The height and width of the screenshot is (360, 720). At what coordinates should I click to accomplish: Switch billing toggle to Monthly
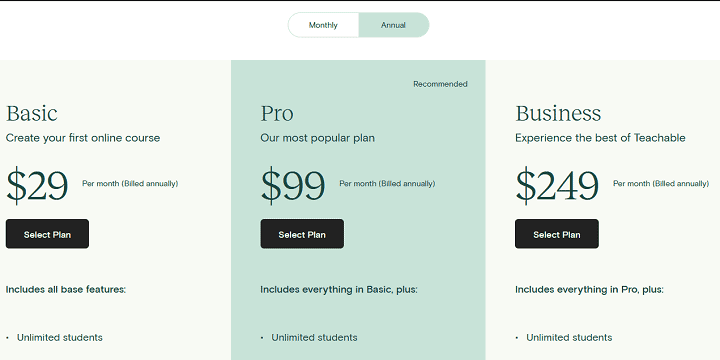[x=323, y=25]
